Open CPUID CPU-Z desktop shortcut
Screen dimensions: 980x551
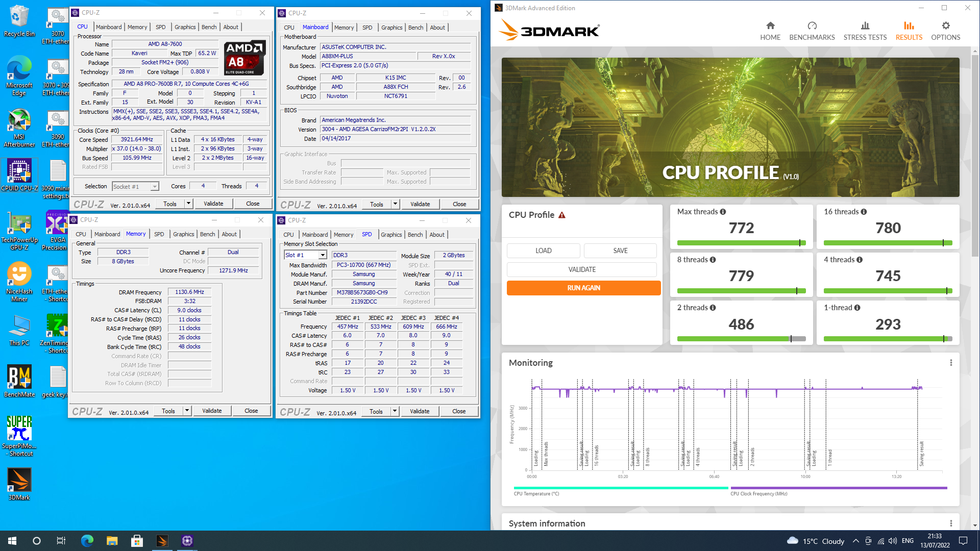pyautogui.click(x=19, y=174)
